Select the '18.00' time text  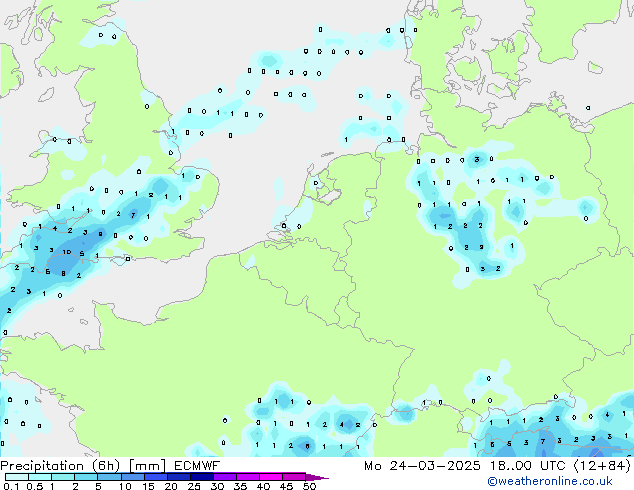(511, 466)
